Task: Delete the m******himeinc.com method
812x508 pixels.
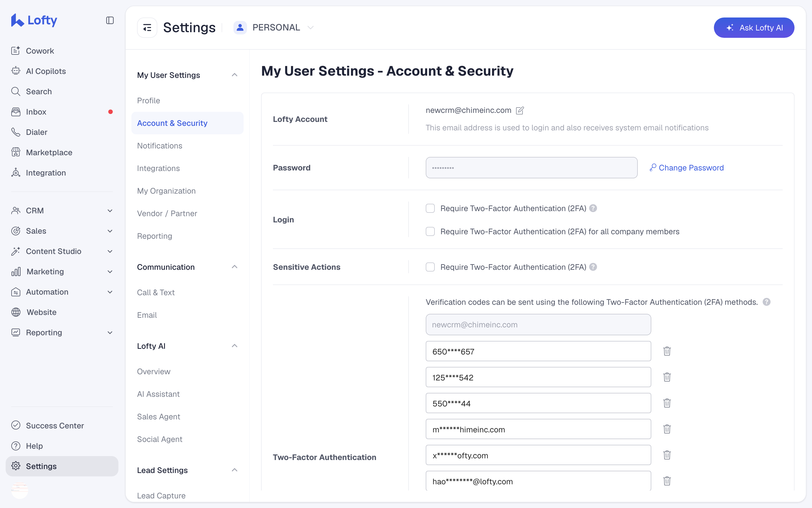Action: [667, 429]
